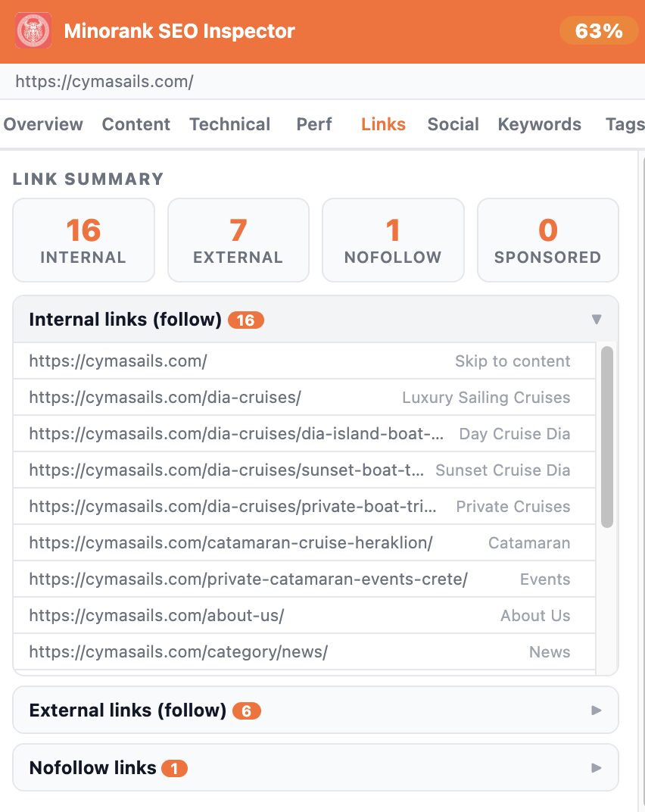
Task: Expand the External links (follow) section
Action: pyautogui.click(x=315, y=710)
